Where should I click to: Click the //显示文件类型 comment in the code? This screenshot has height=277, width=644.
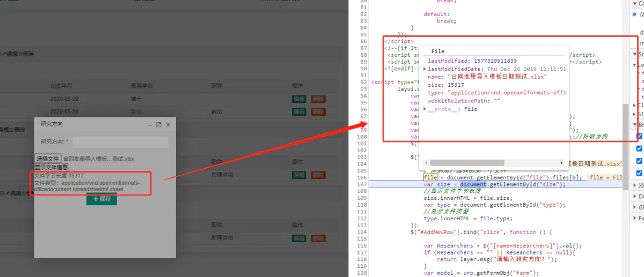point(447,212)
